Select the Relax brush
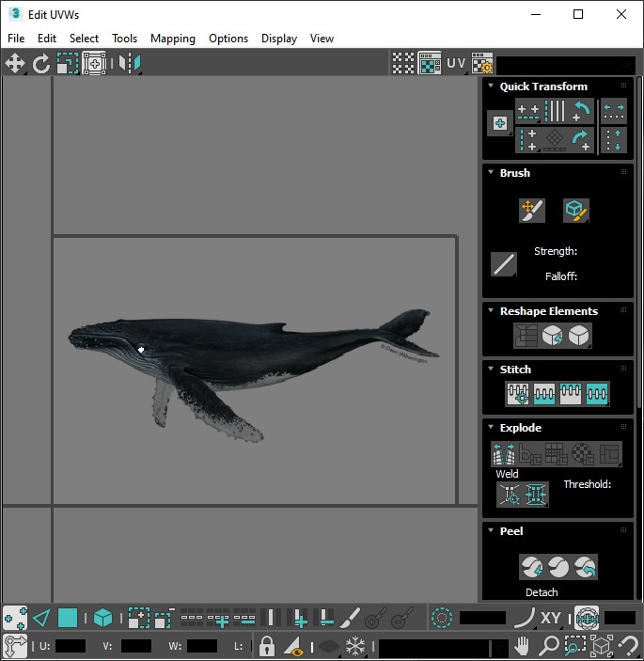This screenshot has height=661, width=644. (x=575, y=211)
